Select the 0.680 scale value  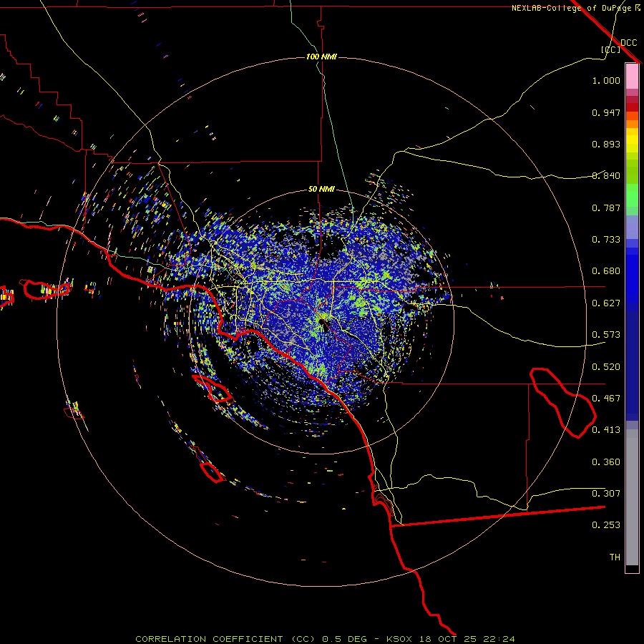[606, 271]
